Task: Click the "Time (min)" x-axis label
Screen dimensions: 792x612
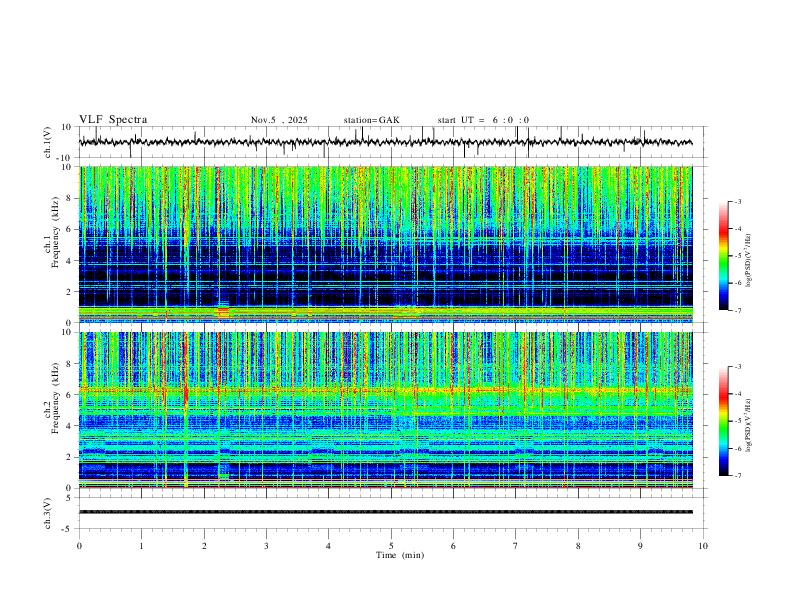Action: coord(400,555)
